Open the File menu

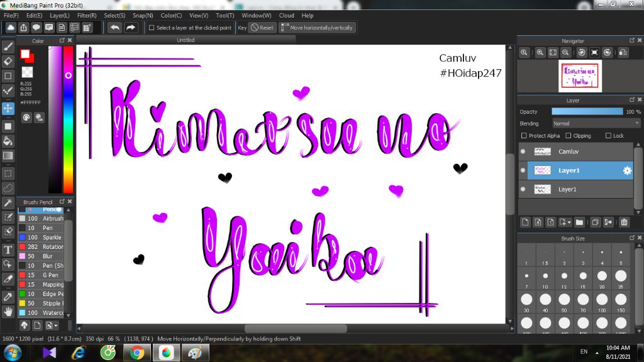tap(11, 15)
